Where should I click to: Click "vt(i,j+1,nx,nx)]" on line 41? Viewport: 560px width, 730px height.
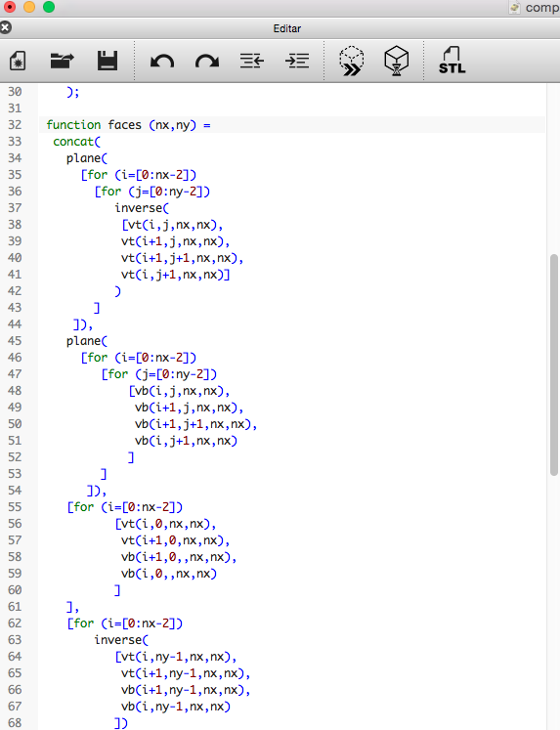click(x=176, y=275)
